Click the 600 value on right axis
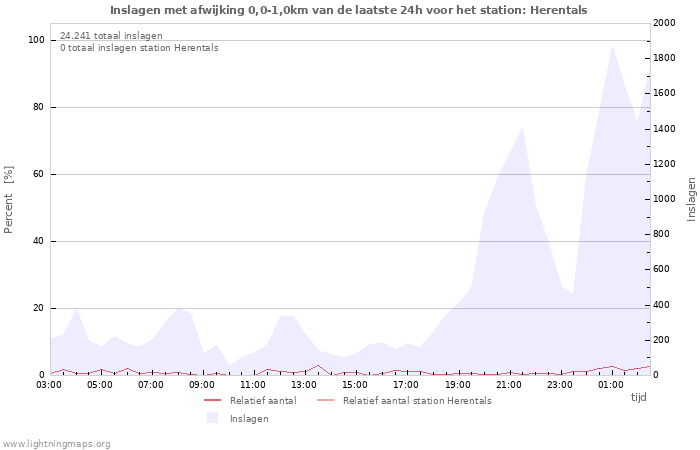The image size is (700, 450). coord(662,269)
